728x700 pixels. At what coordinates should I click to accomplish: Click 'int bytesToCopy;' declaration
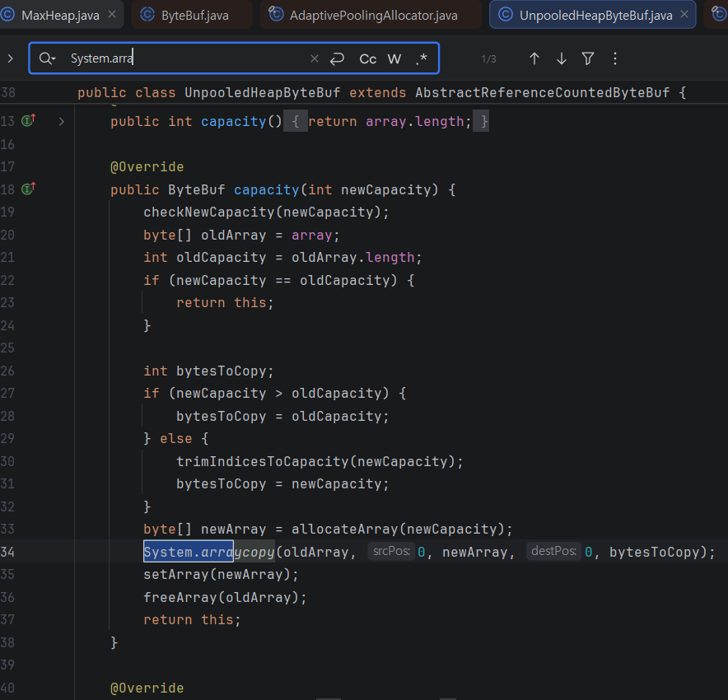[x=208, y=371]
